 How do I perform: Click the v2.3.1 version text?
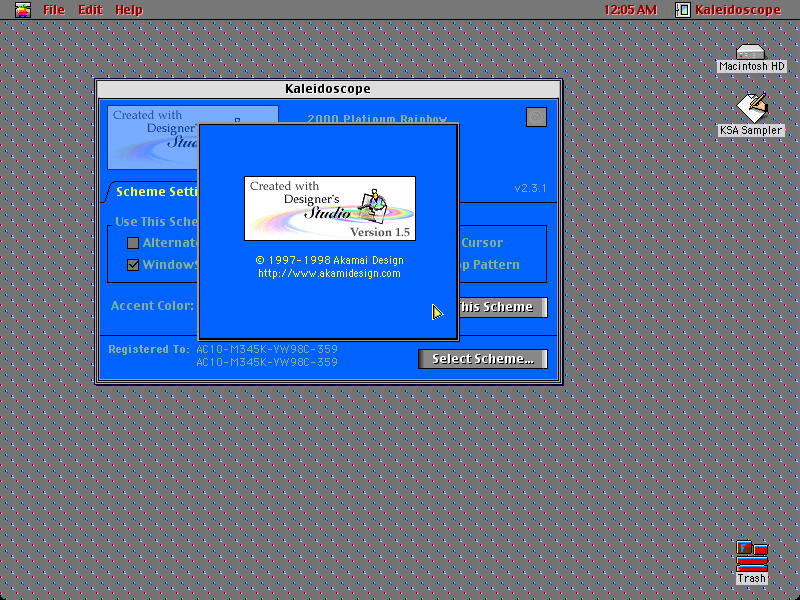point(530,188)
